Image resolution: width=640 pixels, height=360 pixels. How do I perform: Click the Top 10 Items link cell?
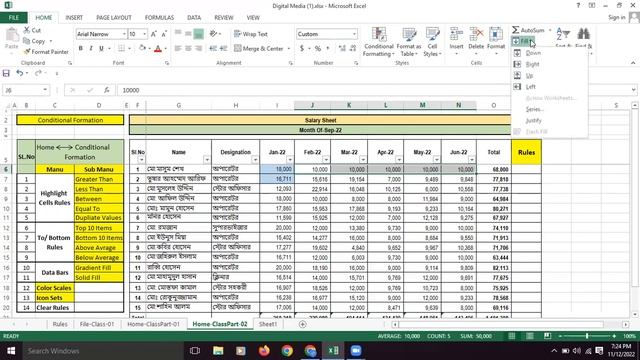tap(98, 228)
